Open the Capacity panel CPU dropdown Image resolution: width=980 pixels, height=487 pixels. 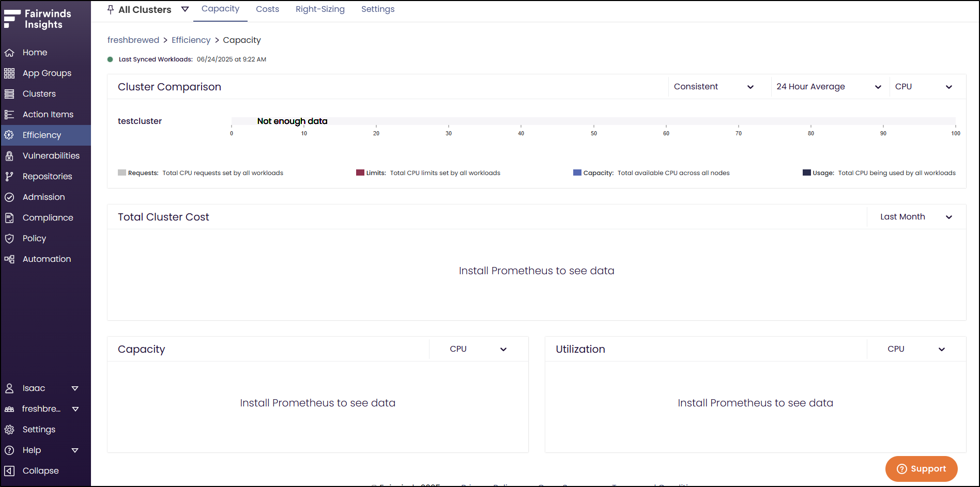pyautogui.click(x=478, y=349)
